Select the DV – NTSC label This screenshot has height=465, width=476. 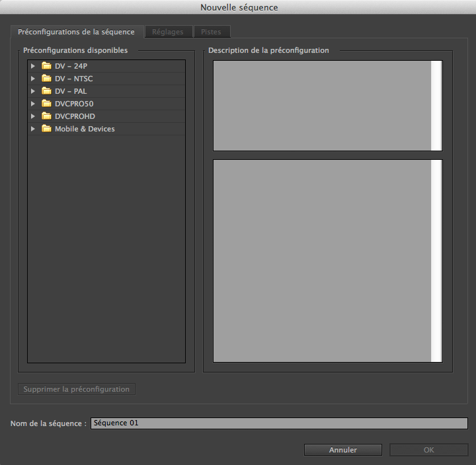(x=74, y=79)
